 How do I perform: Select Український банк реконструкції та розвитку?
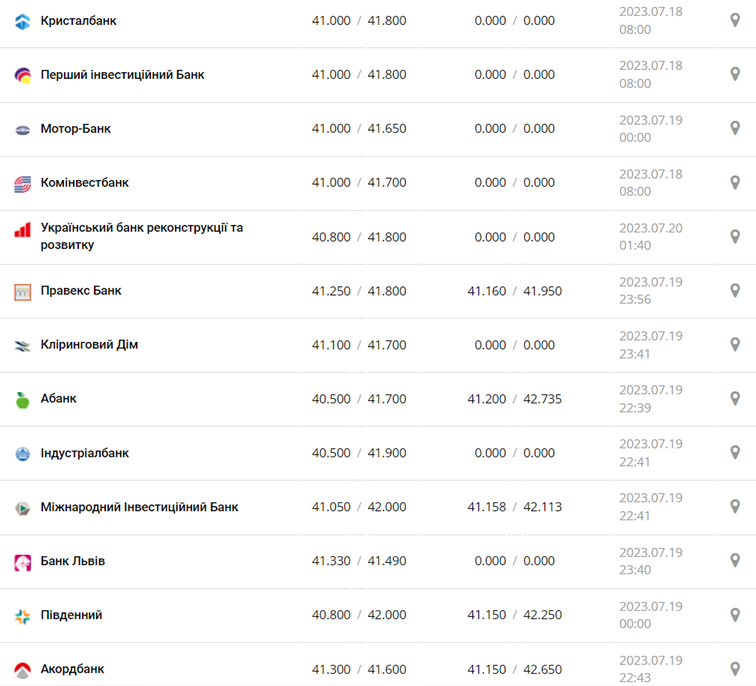pos(141,236)
